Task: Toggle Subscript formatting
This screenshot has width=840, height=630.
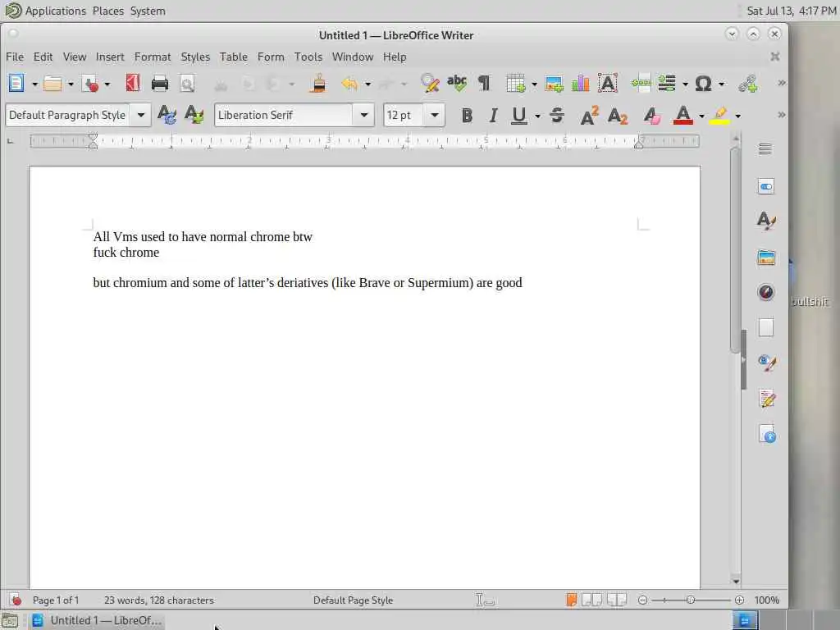Action: [x=618, y=115]
